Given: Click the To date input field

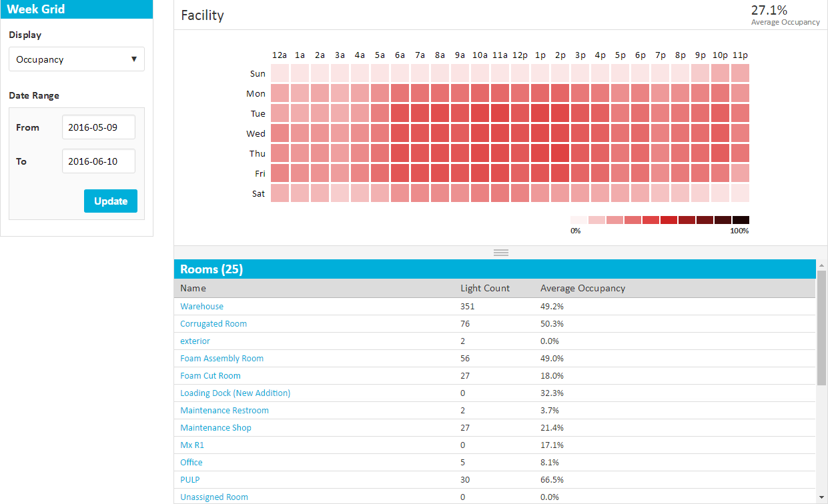Looking at the screenshot, I should pyautogui.click(x=98, y=161).
